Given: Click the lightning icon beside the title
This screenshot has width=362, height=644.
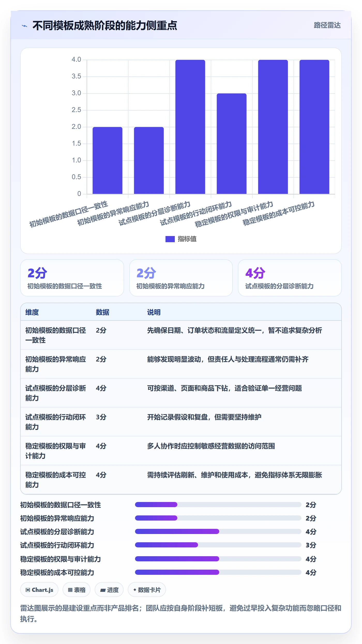Looking at the screenshot, I should [25, 26].
